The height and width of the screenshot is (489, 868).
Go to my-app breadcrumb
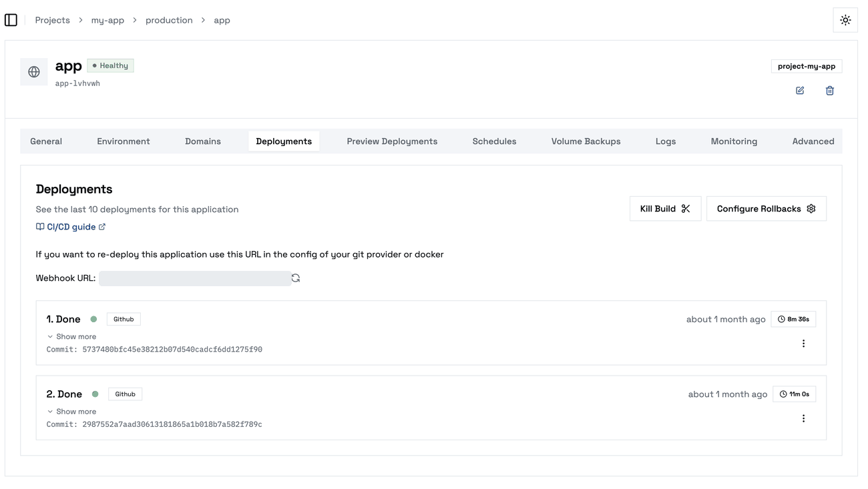(x=107, y=20)
